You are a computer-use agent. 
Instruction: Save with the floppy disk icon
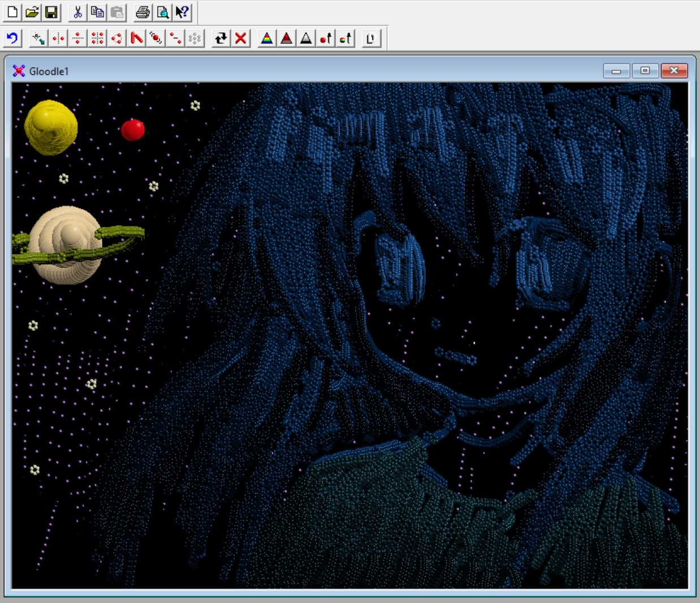[51, 12]
